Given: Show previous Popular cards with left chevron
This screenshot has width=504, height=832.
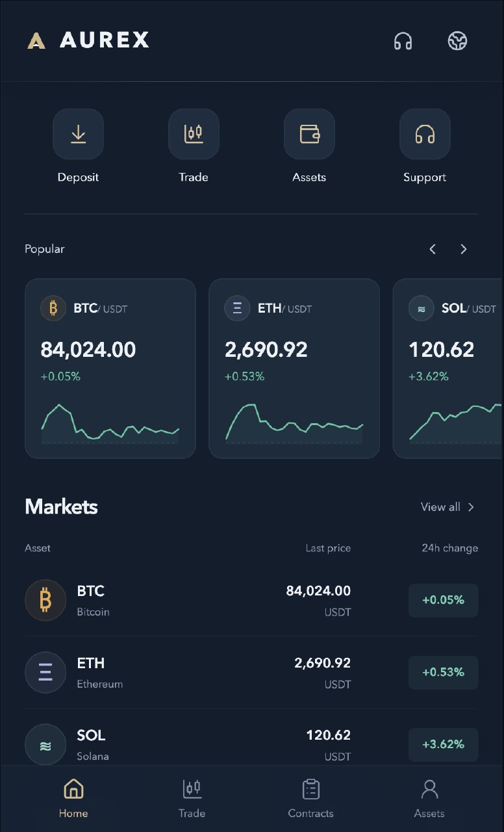Looking at the screenshot, I should [433, 249].
